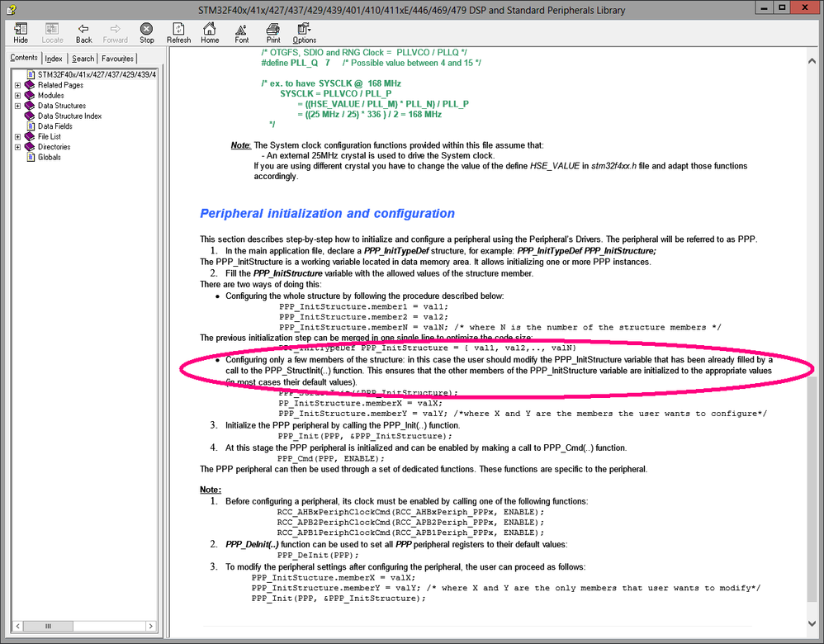Click the contents pane scroll left arrow
824x644 pixels.
click(18, 626)
